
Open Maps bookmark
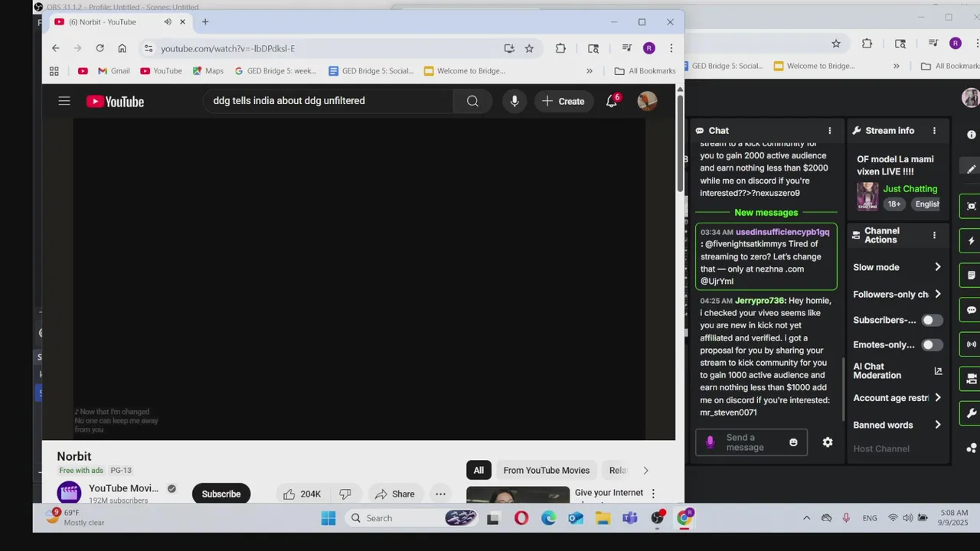tap(207, 71)
